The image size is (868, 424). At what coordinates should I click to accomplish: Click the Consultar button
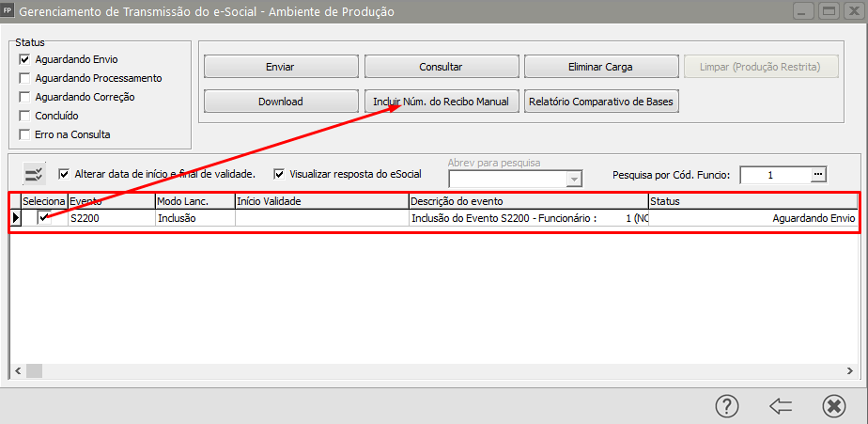click(441, 67)
